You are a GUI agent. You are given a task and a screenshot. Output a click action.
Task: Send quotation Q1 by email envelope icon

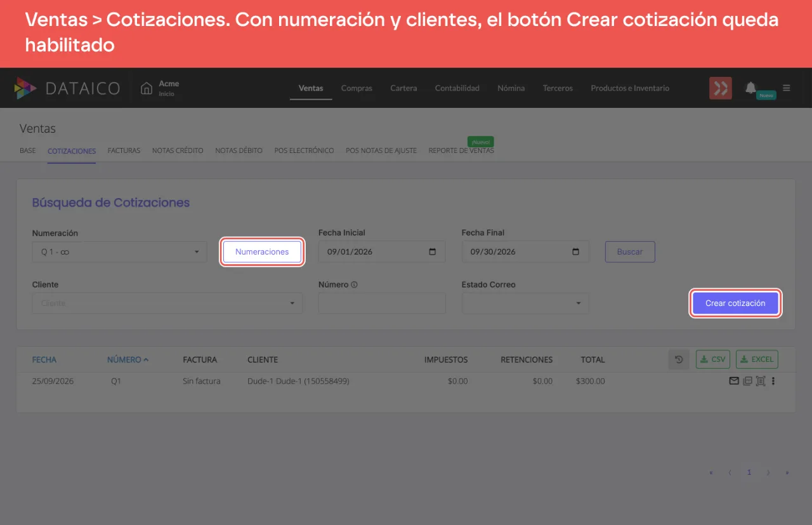pos(734,381)
